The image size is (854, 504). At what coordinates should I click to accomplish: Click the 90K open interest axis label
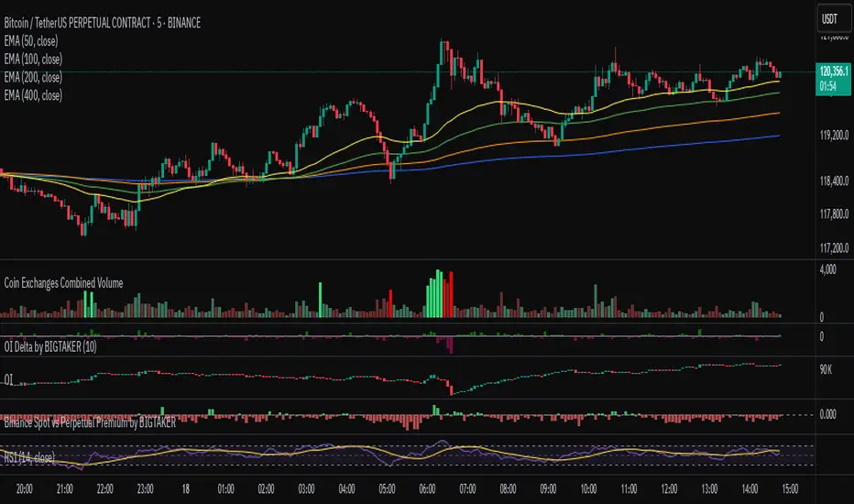point(826,369)
